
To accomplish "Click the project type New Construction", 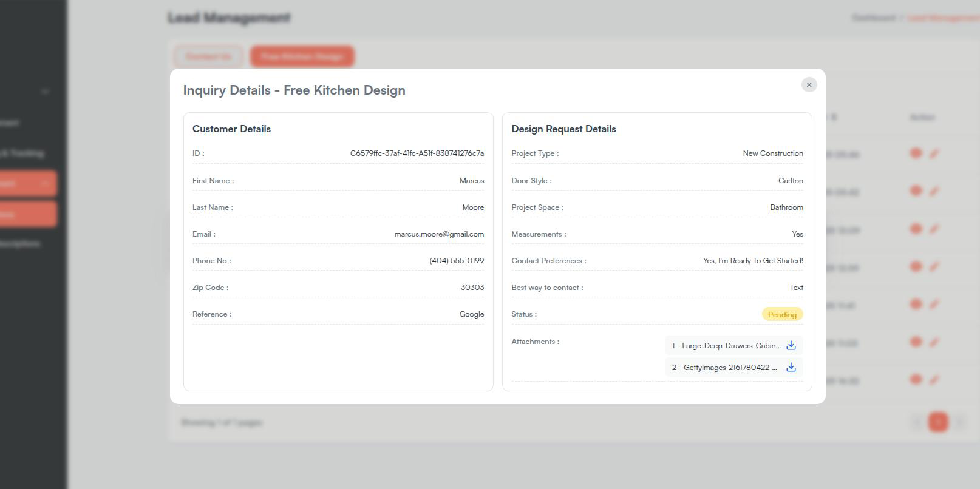I will [x=773, y=153].
